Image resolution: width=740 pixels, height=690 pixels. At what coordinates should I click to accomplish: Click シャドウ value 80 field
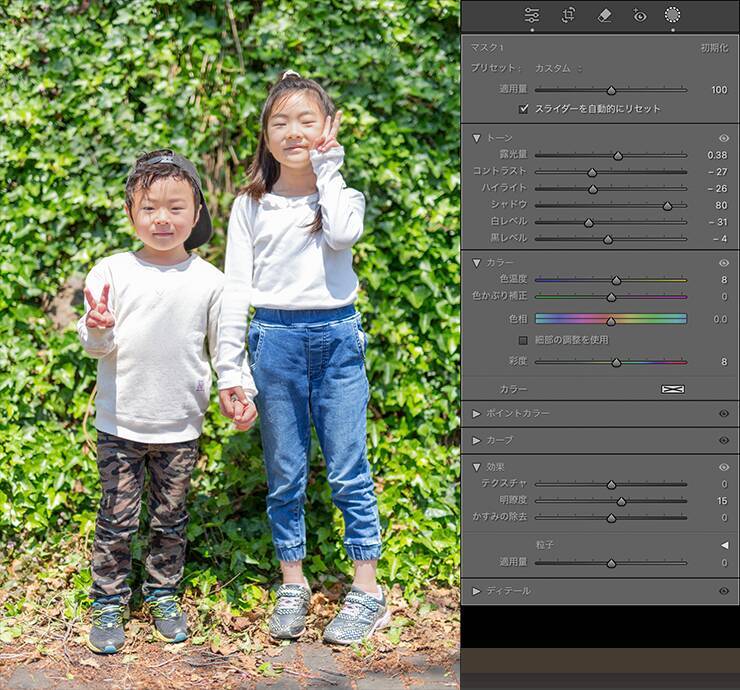point(721,205)
